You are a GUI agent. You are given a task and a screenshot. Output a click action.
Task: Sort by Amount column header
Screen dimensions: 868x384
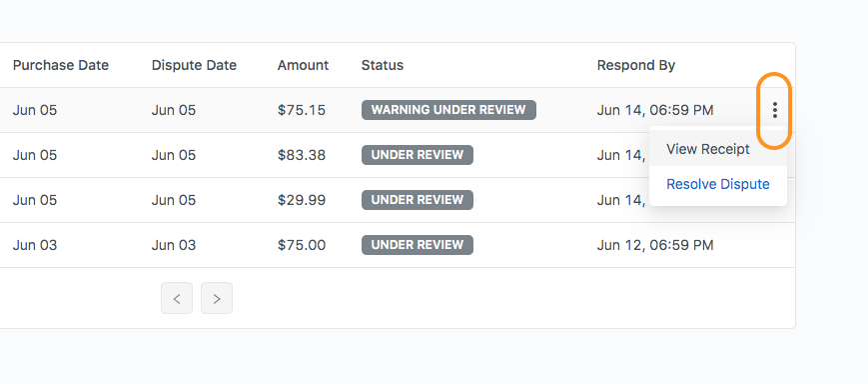303,65
